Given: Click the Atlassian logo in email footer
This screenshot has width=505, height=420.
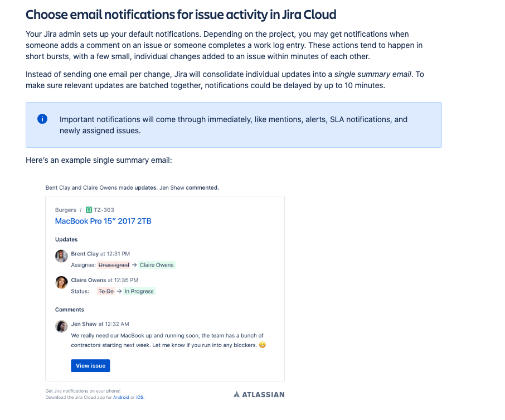Looking at the screenshot, I should point(259,394).
